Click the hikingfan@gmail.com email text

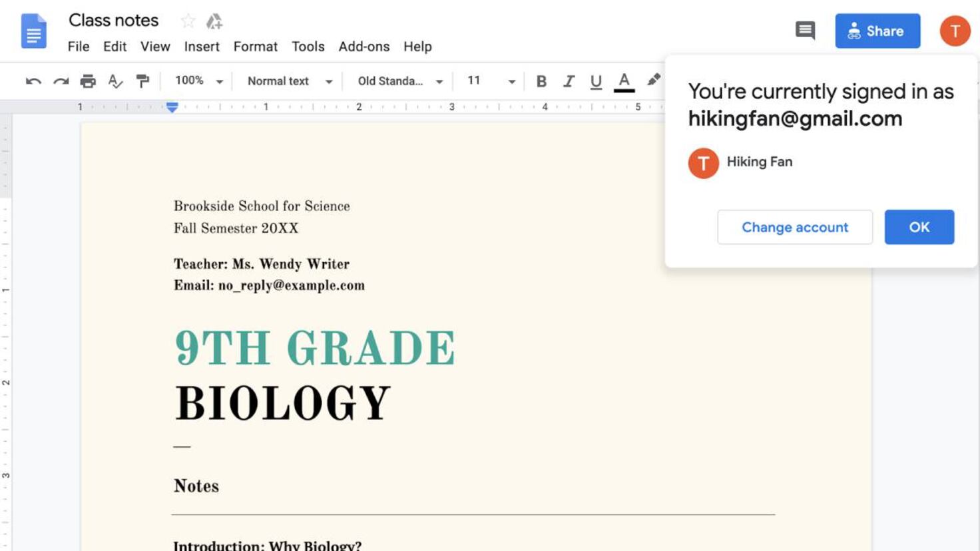click(x=795, y=118)
